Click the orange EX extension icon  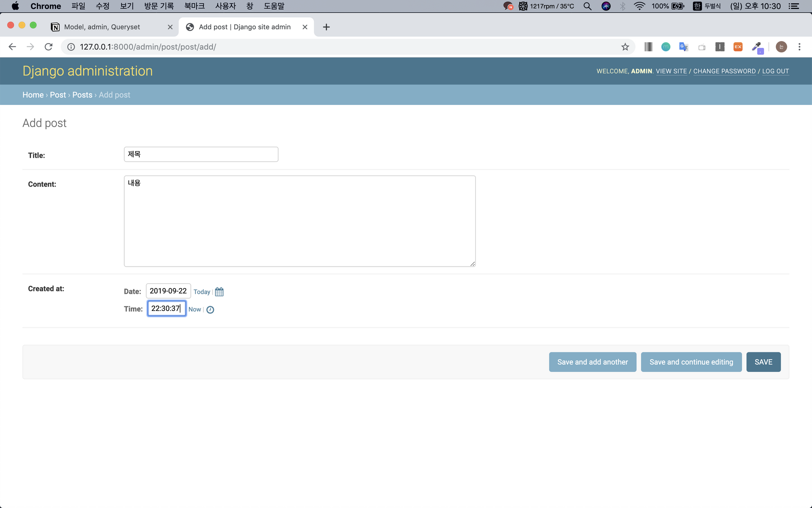[738, 47]
